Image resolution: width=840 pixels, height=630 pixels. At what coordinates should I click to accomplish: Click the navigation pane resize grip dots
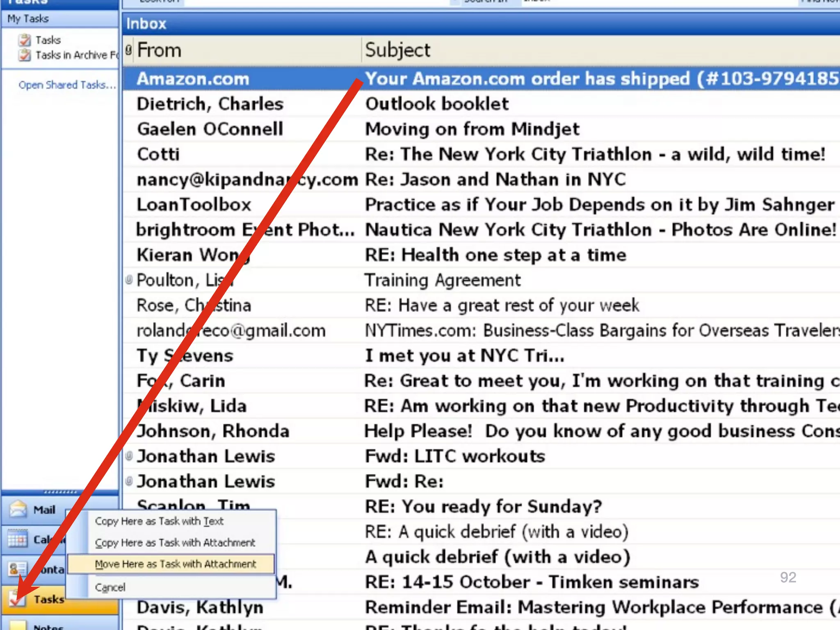click(60, 492)
